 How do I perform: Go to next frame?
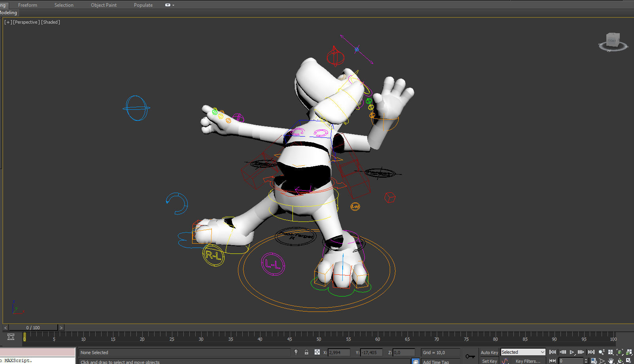tap(581, 352)
